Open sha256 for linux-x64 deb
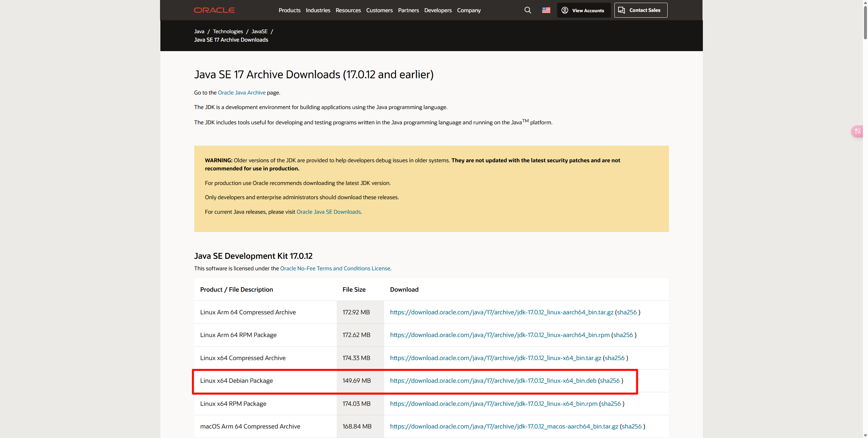This screenshot has height=438, width=868. [x=610, y=381]
